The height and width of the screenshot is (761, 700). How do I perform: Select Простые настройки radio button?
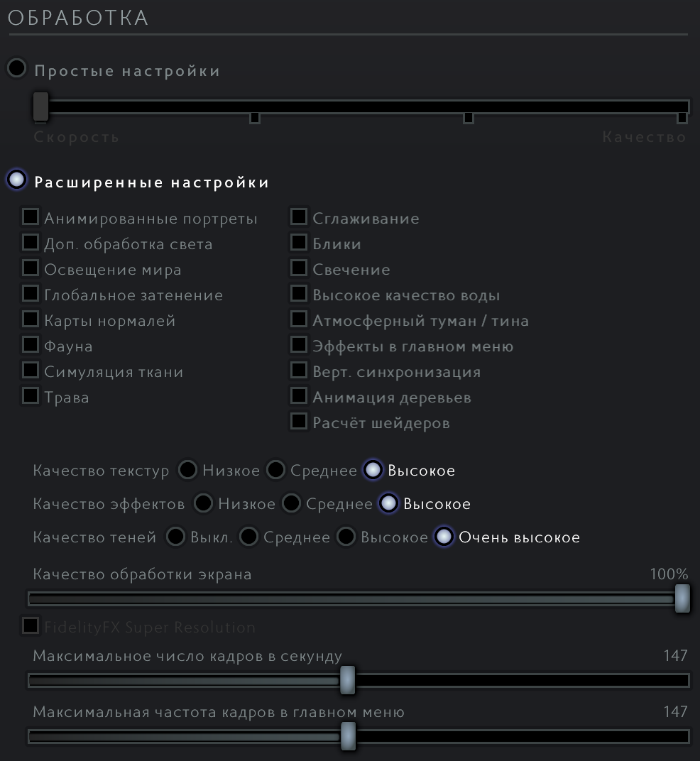point(16,69)
